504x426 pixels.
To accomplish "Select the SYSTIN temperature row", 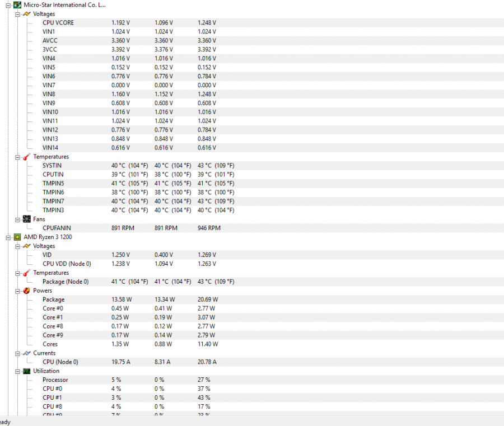I will tap(273, 166).
